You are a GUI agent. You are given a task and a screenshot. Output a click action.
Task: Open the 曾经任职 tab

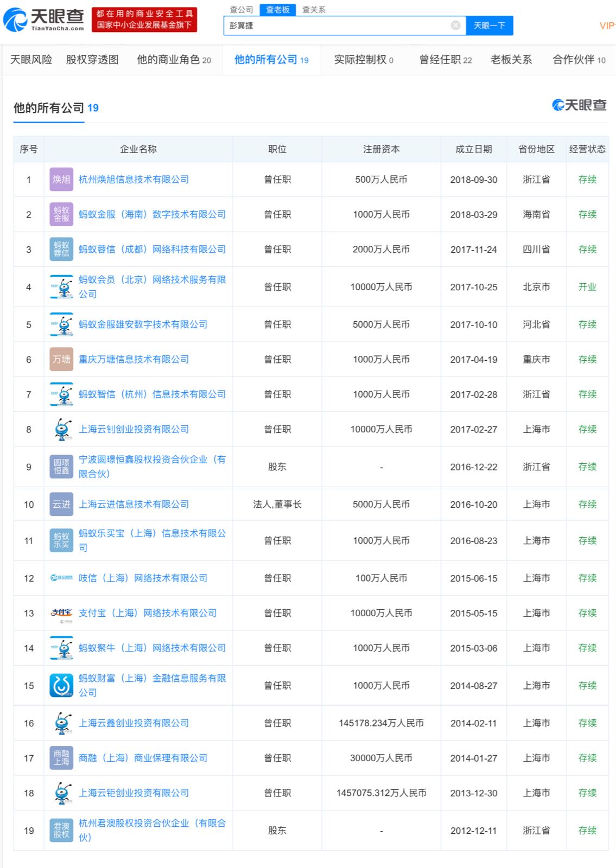point(445,60)
